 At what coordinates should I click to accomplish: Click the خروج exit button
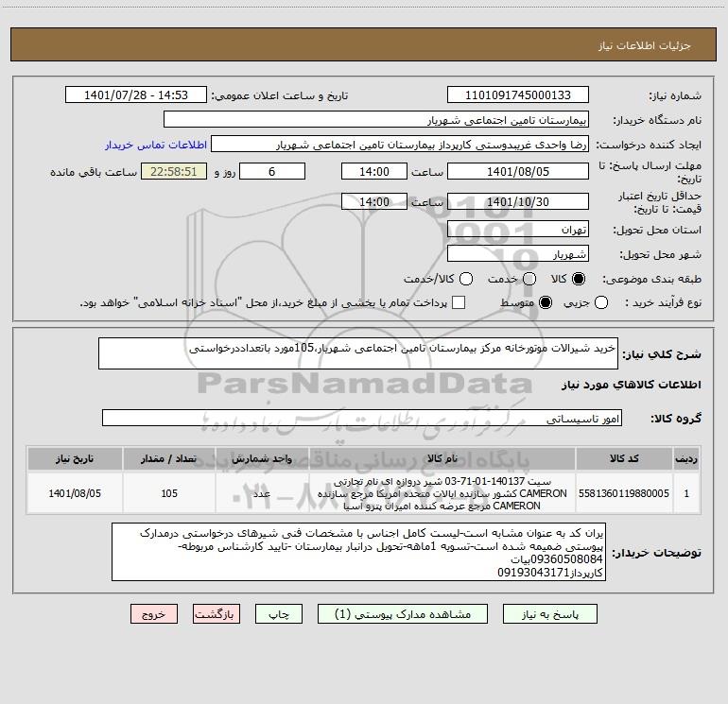(x=154, y=614)
